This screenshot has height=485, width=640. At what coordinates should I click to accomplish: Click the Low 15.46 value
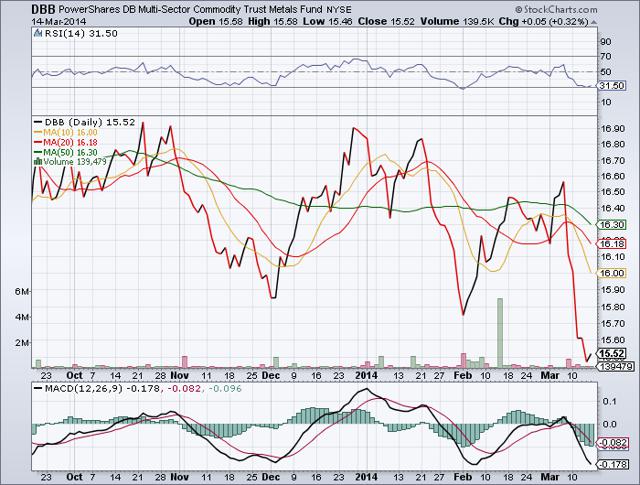pyautogui.click(x=327, y=22)
